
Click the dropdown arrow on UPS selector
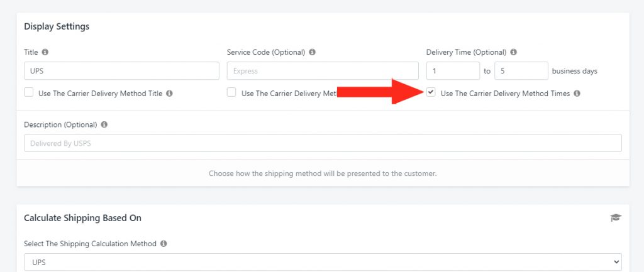(x=615, y=262)
